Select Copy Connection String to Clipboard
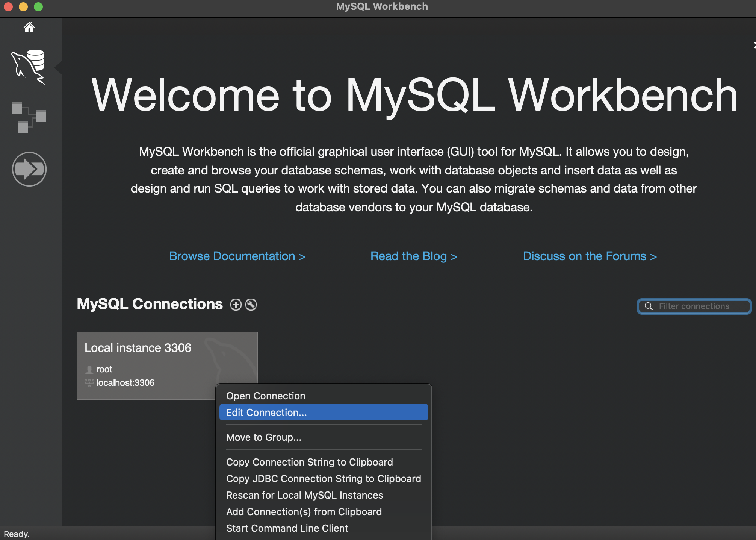 [309, 462]
